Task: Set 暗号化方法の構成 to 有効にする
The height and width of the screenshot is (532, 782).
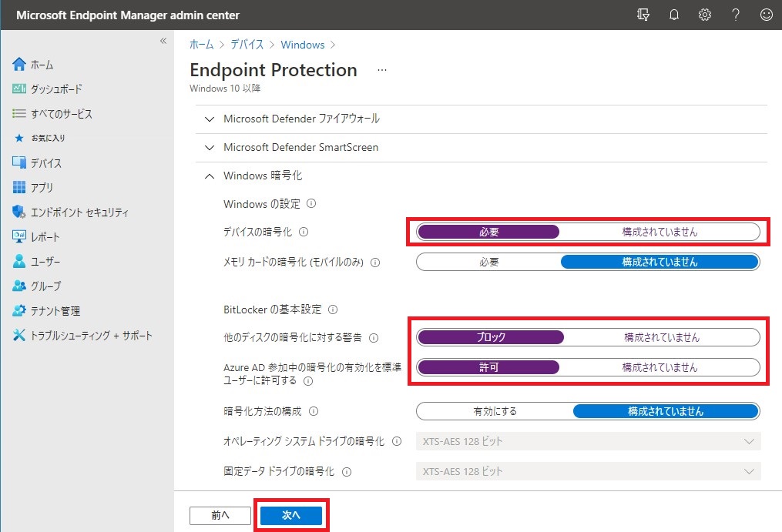Action: click(x=495, y=411)
